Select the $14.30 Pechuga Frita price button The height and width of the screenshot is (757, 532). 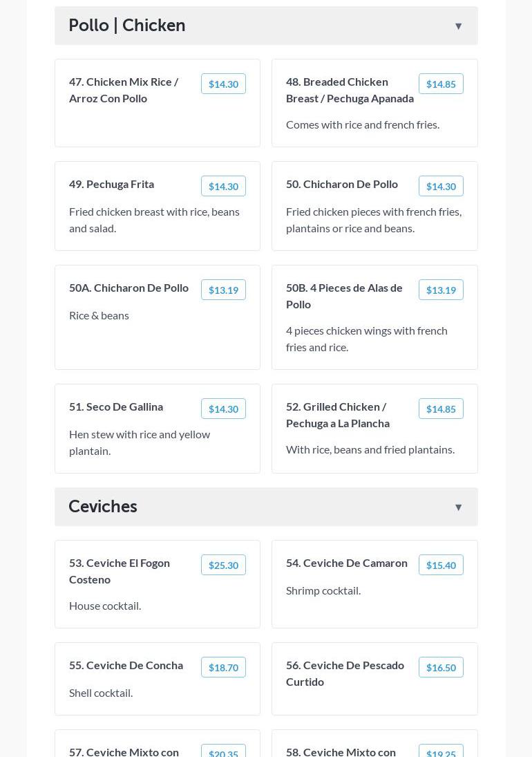point(223,186)
